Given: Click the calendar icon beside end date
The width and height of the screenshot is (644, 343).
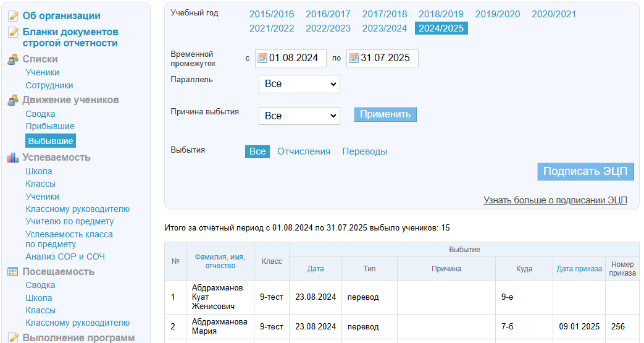Looking at the screenshot, I should [354, 58].
